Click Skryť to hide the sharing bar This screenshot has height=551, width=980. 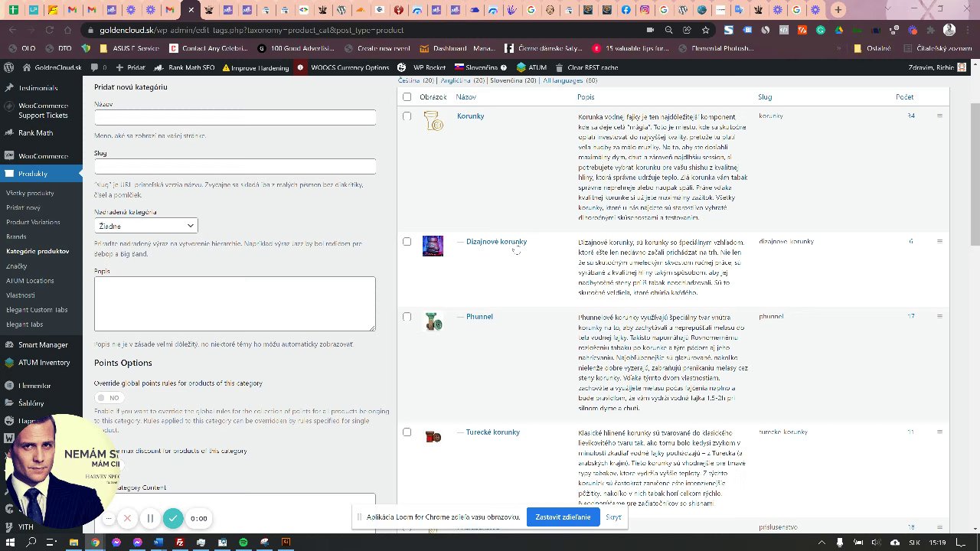pos(613,517)
